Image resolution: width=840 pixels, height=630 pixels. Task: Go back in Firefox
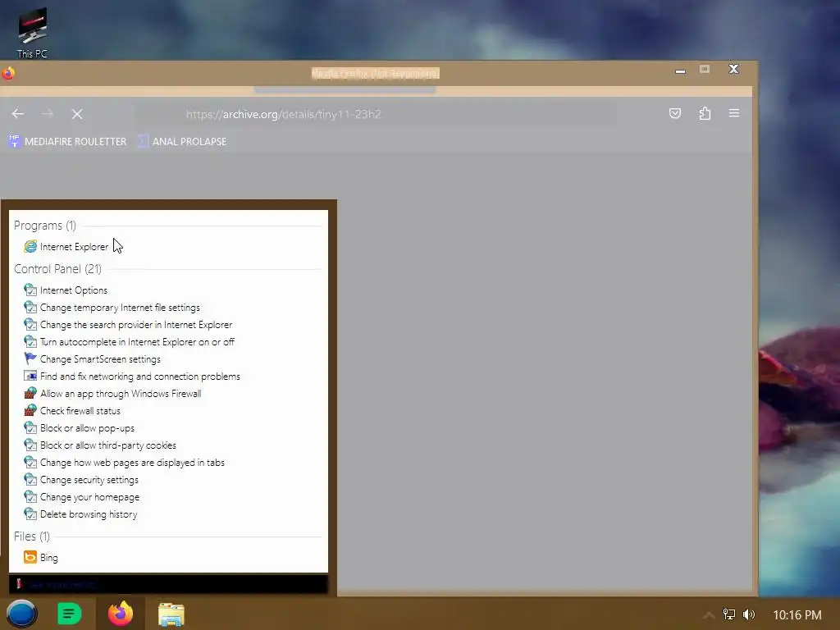18,113
